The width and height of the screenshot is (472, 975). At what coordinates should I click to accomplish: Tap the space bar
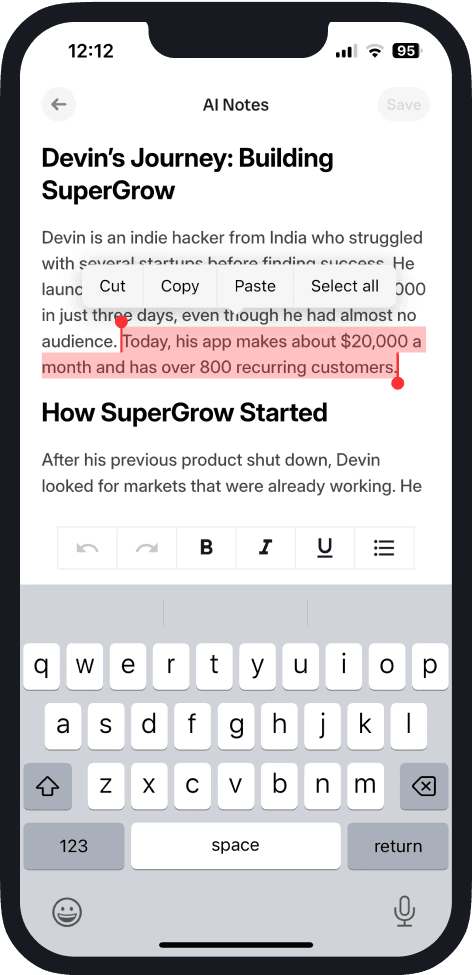point(236,846)
